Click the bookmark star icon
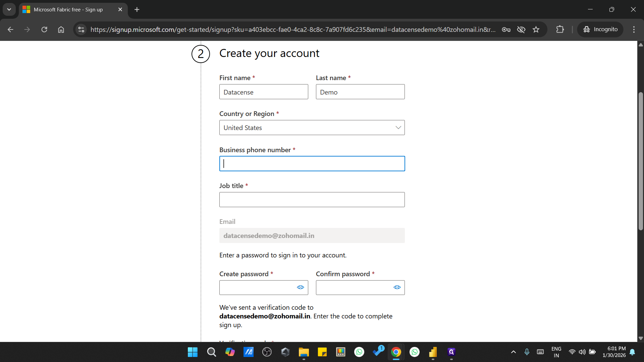This screenshot has height=362, width=644. (536, 29)
